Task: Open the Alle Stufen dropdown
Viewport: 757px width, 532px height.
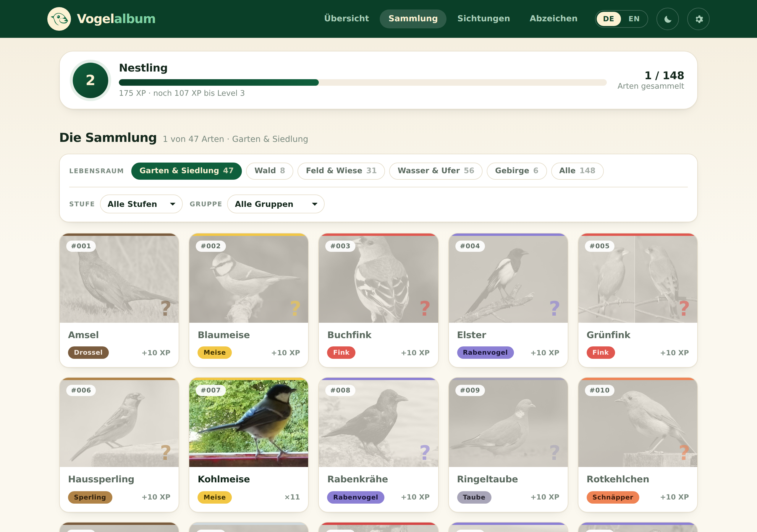Action: [x=141, y=204]
